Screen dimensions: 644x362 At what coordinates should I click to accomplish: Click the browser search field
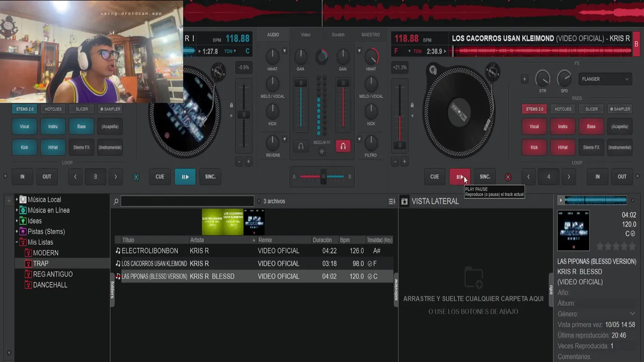[x=187, y=201]
